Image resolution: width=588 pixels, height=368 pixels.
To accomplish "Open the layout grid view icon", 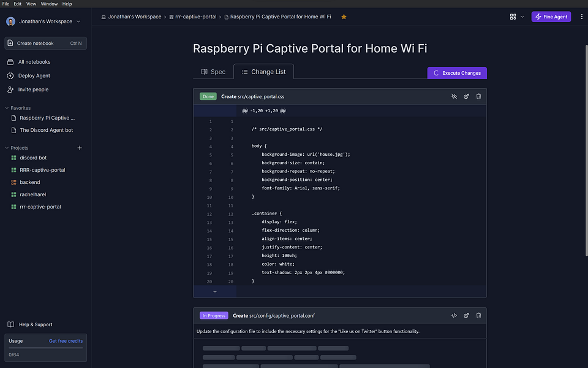I will tap(513, 17).
